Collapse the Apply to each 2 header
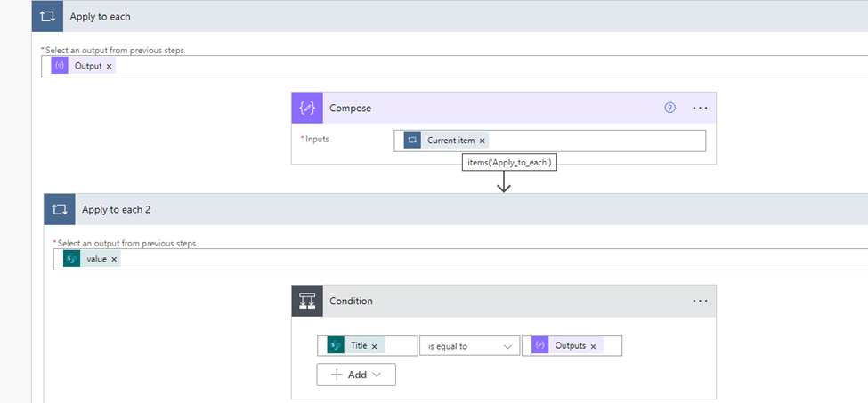868x403 pixels. 456,210
